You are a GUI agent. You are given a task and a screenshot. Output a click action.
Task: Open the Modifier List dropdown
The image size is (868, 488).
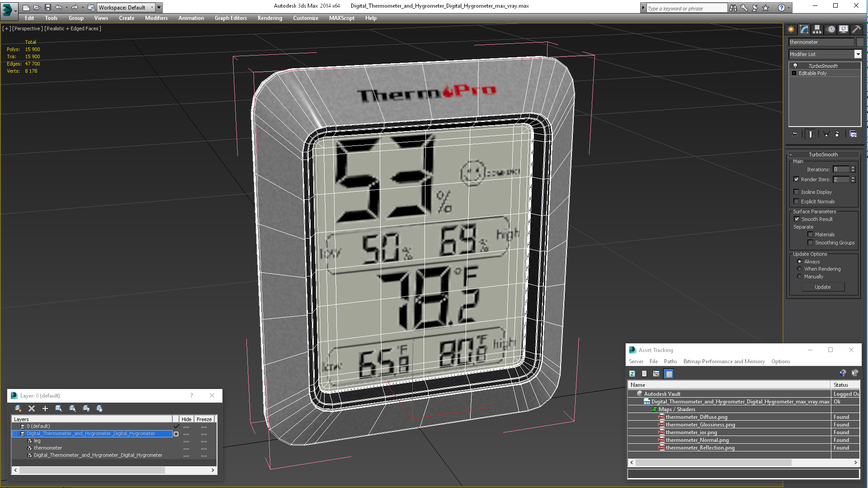(858, 54)
